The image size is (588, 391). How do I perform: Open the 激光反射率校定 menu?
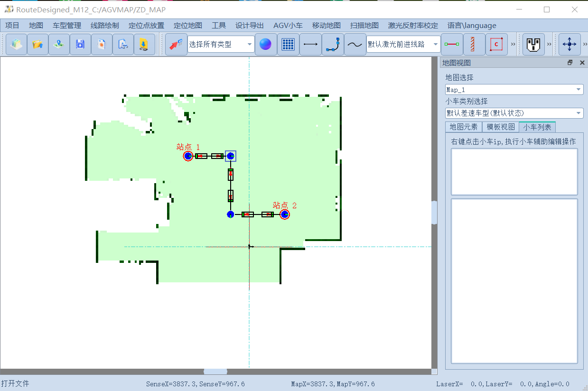coord(413,26)
